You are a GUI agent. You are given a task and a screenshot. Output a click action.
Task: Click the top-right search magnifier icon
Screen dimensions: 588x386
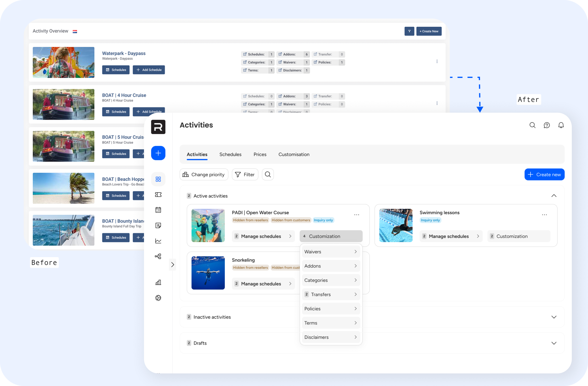(x=532, y=125)
